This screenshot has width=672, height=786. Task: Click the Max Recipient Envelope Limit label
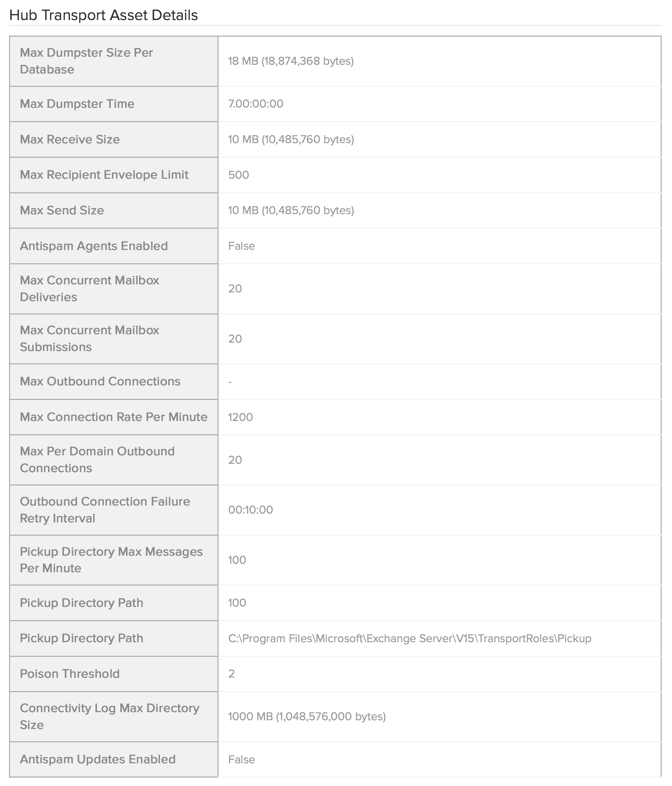coord(104,175)
